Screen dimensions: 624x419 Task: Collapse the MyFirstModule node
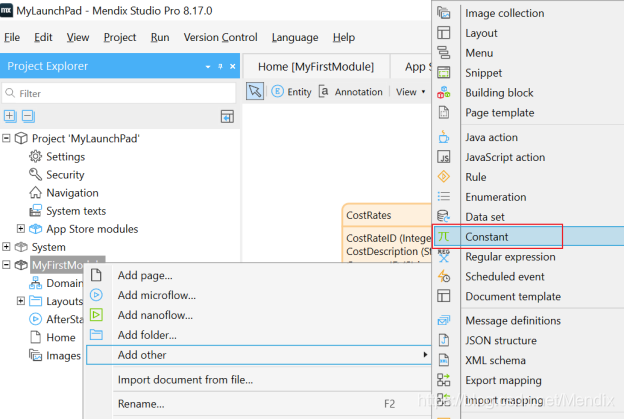click(x=6, y=265)
